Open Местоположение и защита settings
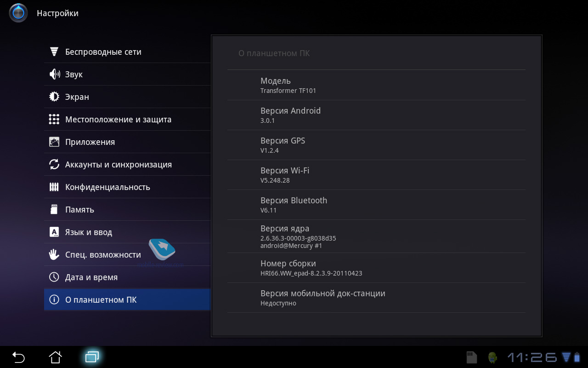This screenshot has height=368, width=588. (x=127, y=119)
